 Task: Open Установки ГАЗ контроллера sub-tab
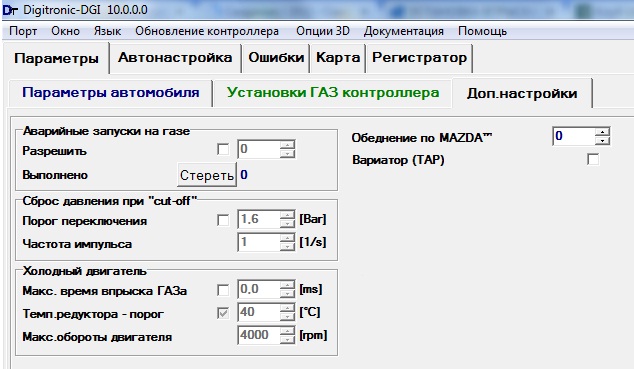pos(333,93)
